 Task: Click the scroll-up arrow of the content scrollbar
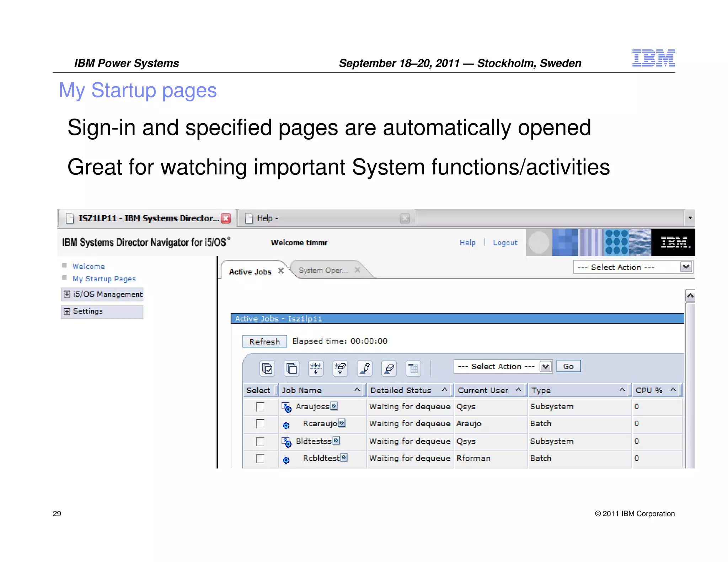(x=690, y=296)
